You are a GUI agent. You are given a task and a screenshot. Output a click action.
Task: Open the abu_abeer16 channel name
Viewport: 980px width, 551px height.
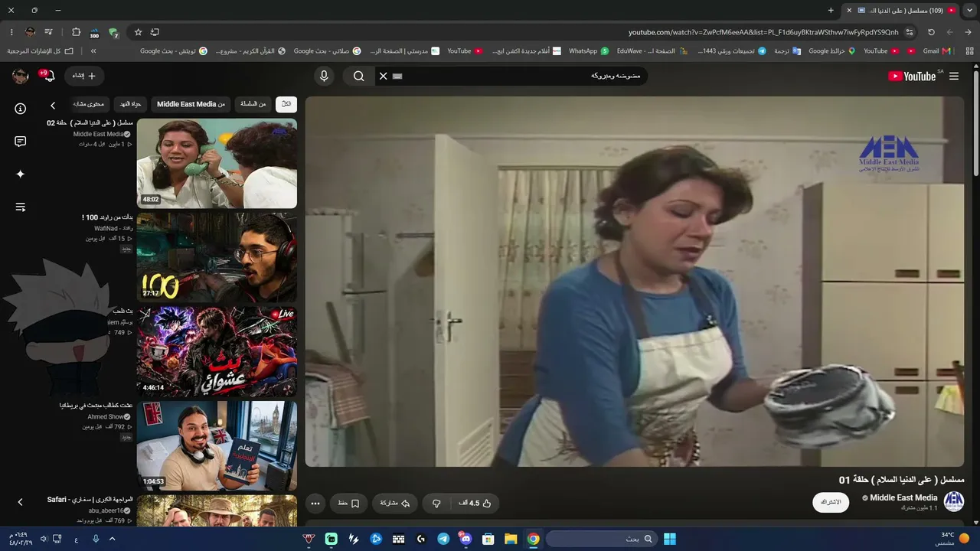[x=106, y=510]
